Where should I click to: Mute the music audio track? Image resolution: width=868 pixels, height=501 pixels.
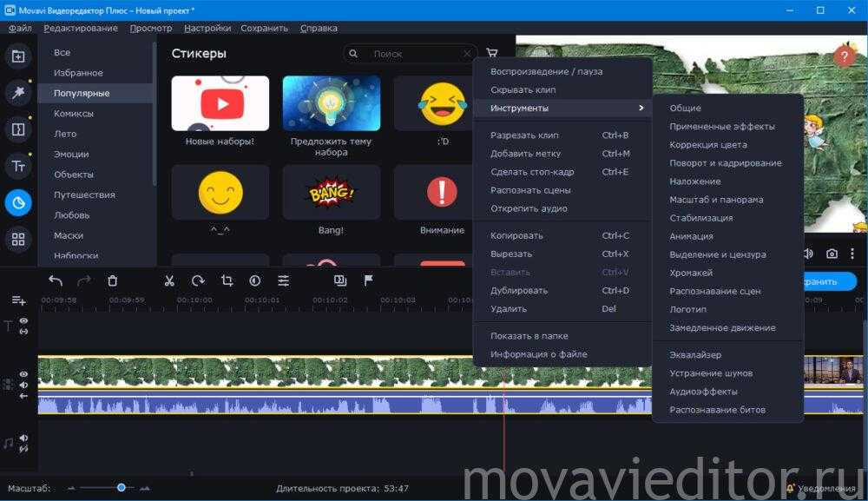pyautogui.click(x=23, y=438)
